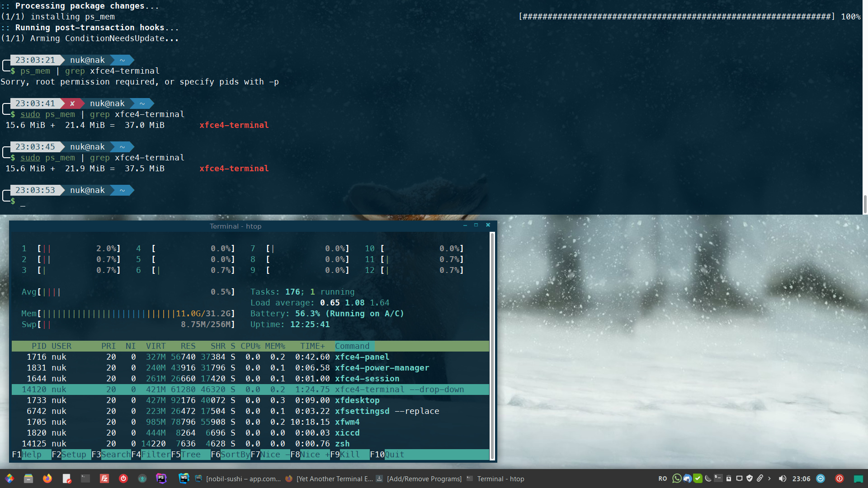Open Firefox from the panel launcher
The width and height of the screenshot is (868, 488).
coord(47,479)
